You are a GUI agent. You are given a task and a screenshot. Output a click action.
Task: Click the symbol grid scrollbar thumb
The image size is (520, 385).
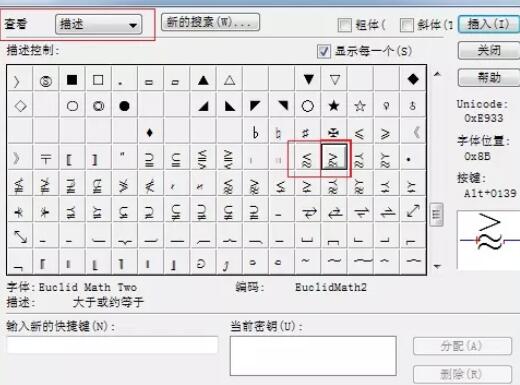[437, 214]
